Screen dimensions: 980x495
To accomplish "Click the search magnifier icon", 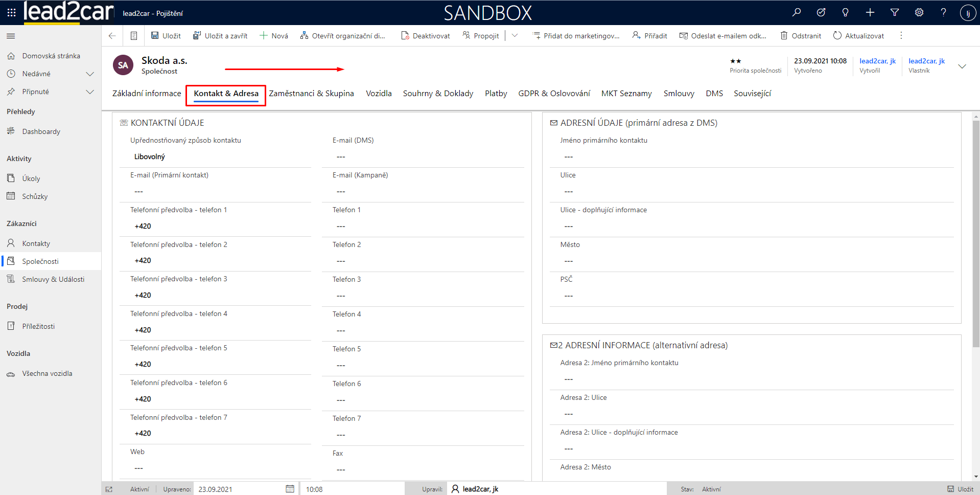I will click(797, 12).
